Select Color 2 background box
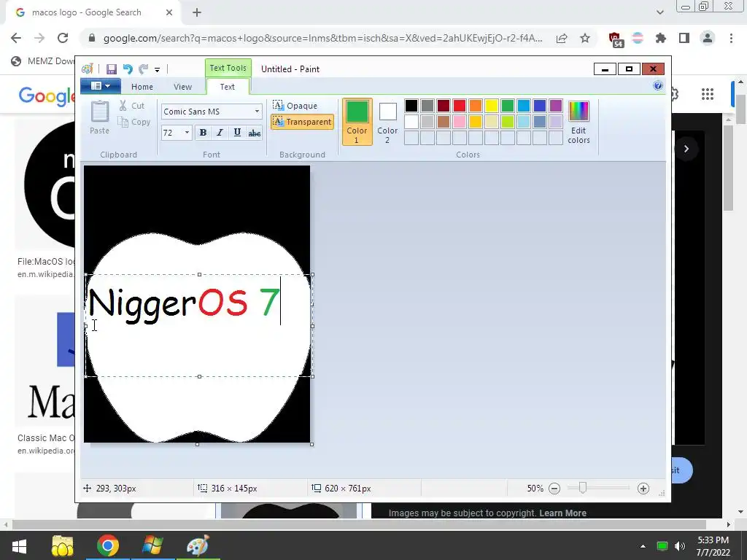 tap(387, 122)
